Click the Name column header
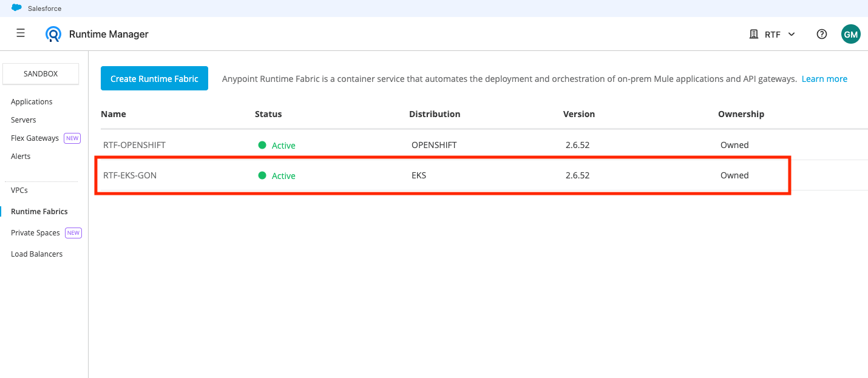The width and height of the screenshot is (868, 378). pyautogui.click(x=114, y=114)
